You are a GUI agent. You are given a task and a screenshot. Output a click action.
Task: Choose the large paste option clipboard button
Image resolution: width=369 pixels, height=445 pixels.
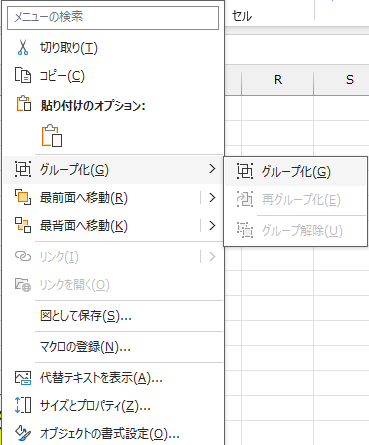52,136
